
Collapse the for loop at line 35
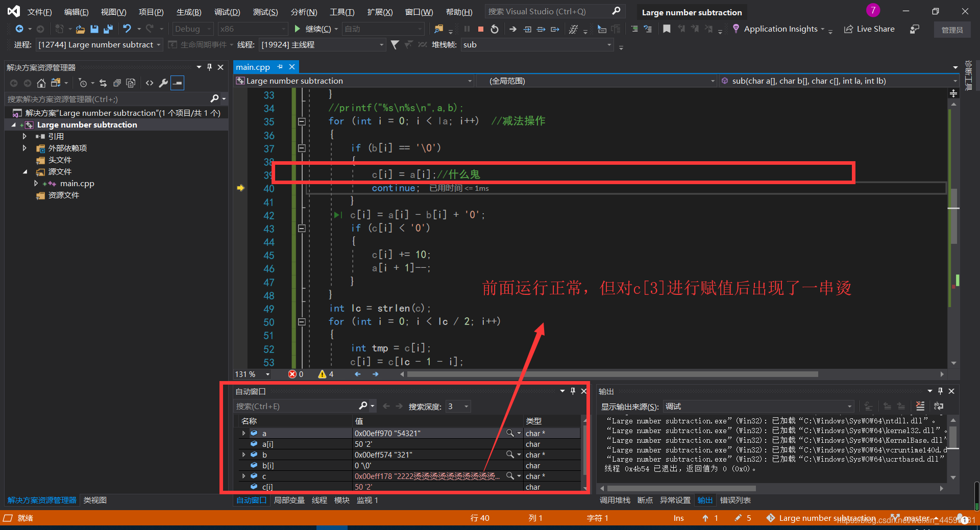pyautogui.click(x=302, y=121)
